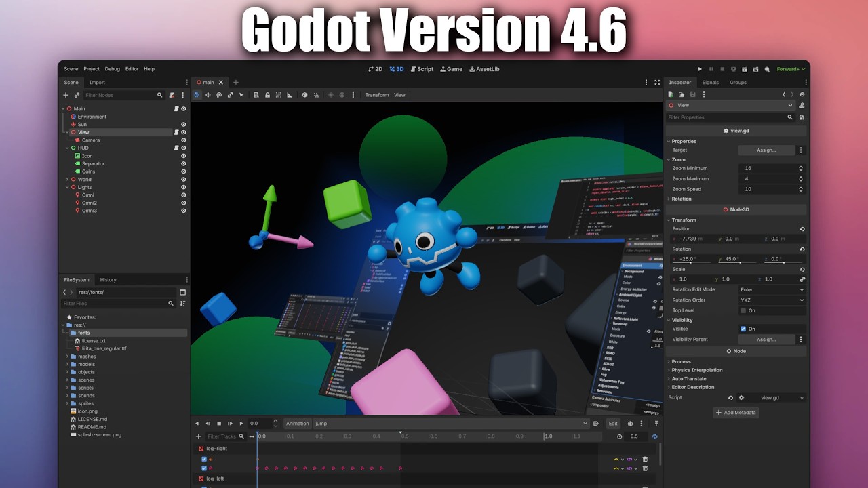The height and width of the screenshot is (488, 868).
Task: Open the script attached to Main node
Action: click(x=176, y=108)
